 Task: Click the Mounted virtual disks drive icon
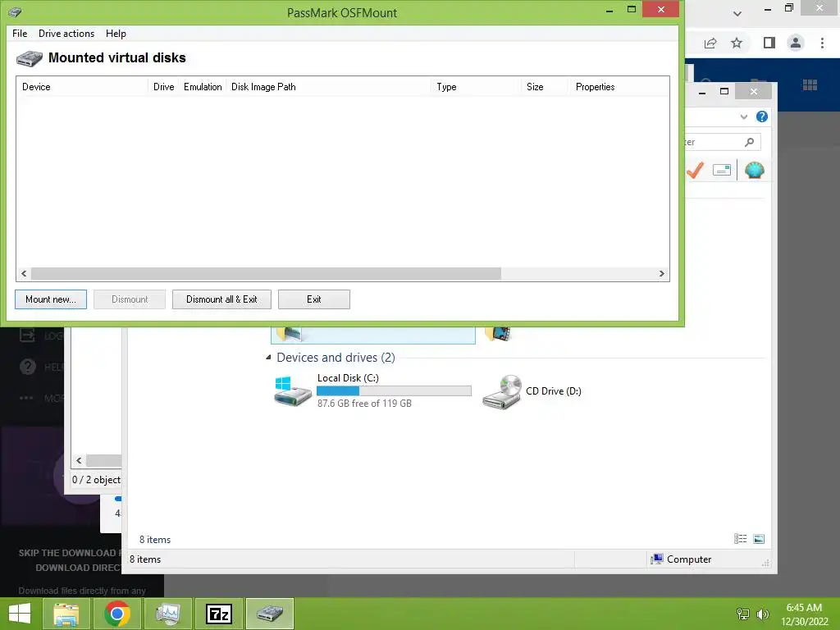(29, 58)
